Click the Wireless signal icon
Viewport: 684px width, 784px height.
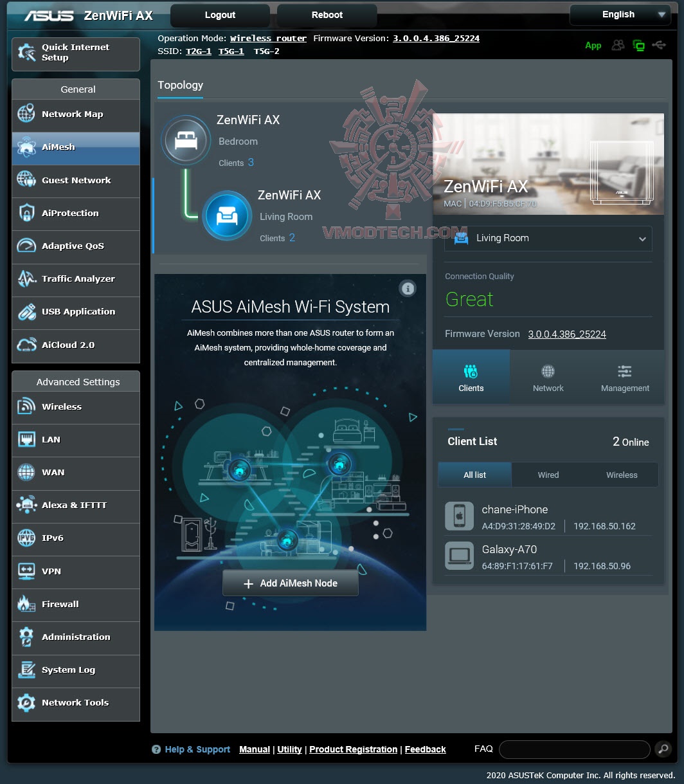[x=26, y=406]
